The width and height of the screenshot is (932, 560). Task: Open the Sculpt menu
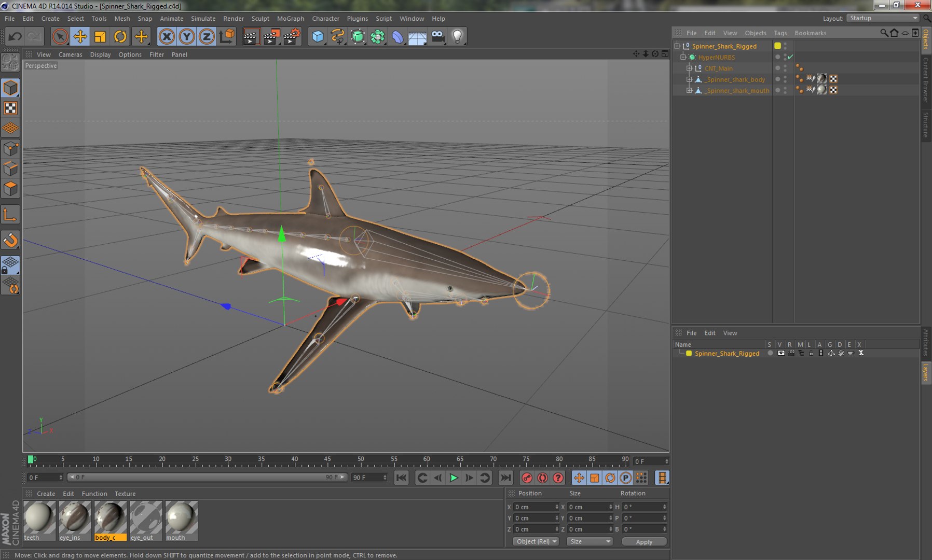(260, 18)
